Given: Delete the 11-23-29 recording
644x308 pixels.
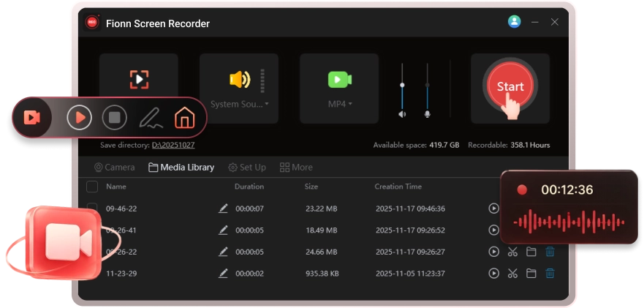Looking at the screenshot, I should pos(550,274).
